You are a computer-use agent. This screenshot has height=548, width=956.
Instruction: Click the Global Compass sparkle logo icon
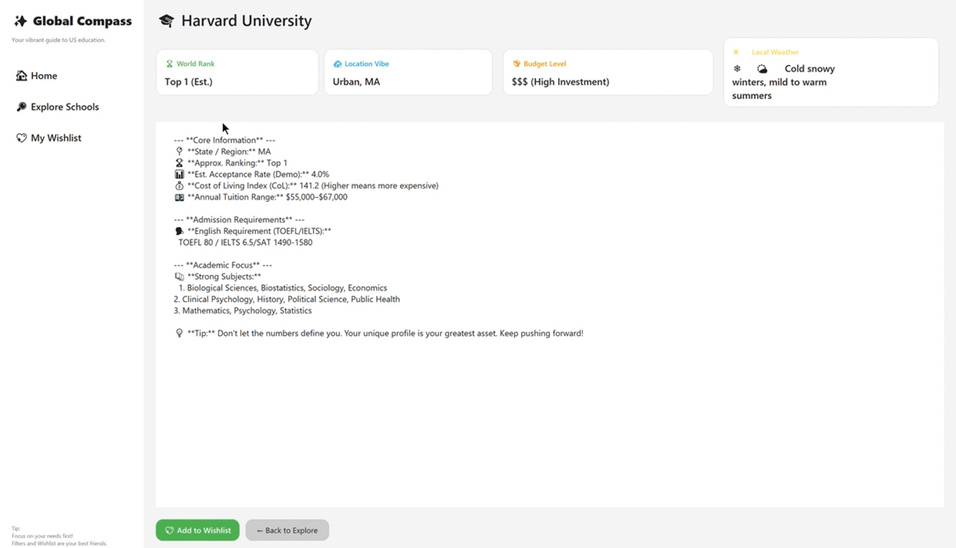(20, 21)
